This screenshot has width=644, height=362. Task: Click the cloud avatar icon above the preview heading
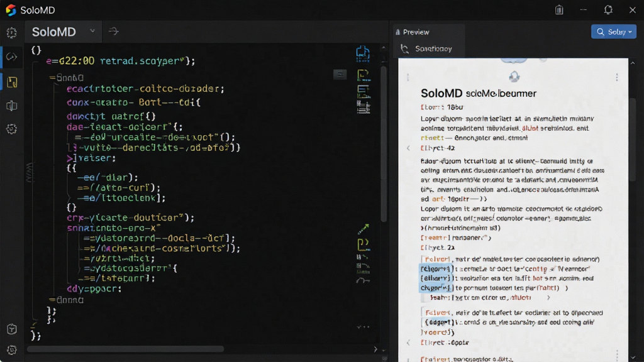point(514,77)
